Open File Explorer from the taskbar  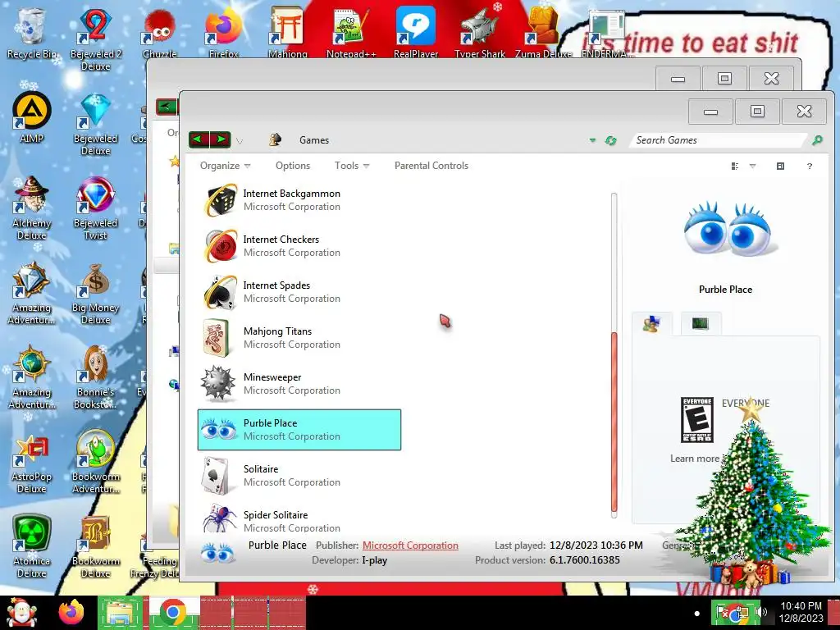point(121,613)
